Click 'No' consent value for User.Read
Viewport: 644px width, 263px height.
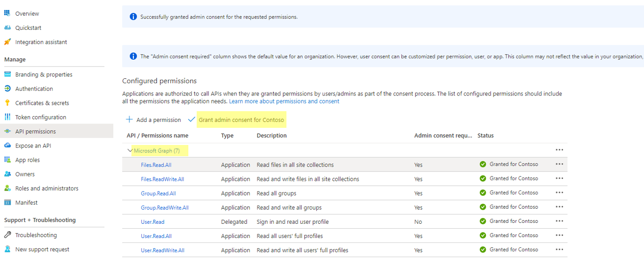418,222
